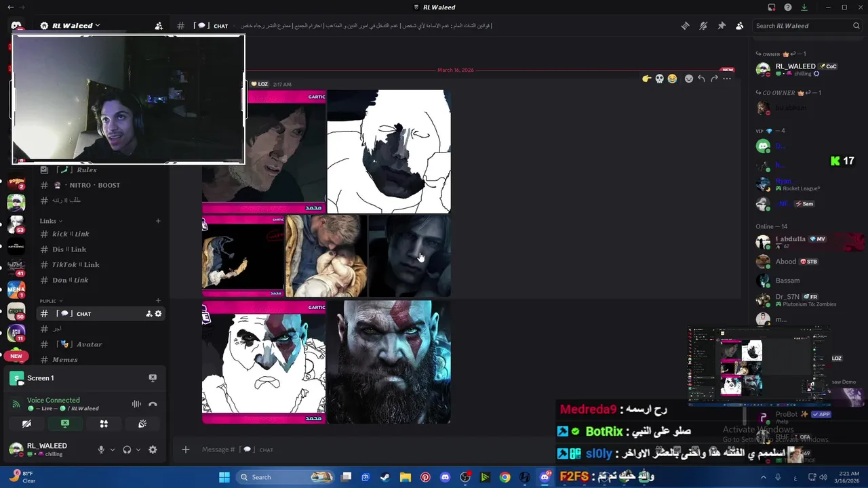Screen dimensions: 868x488
Task: Click RL_WALEED user panel avatar
Action: tap(16, 449)
